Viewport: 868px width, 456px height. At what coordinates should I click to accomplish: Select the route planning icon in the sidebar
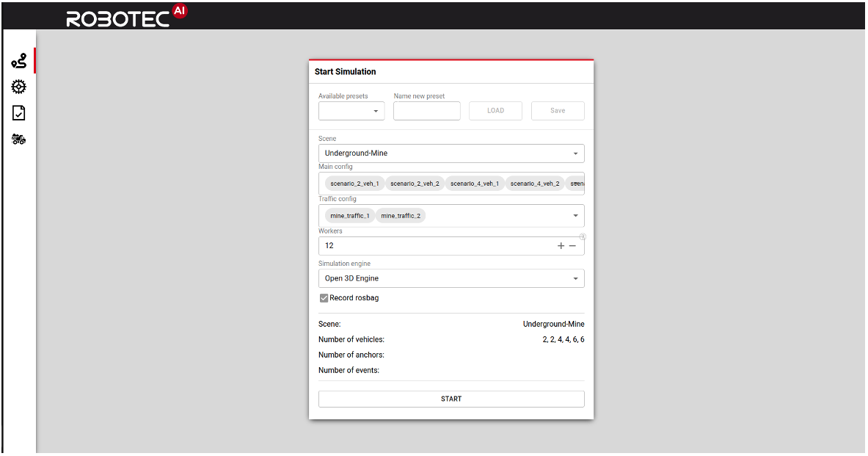(x=18, y=62)
